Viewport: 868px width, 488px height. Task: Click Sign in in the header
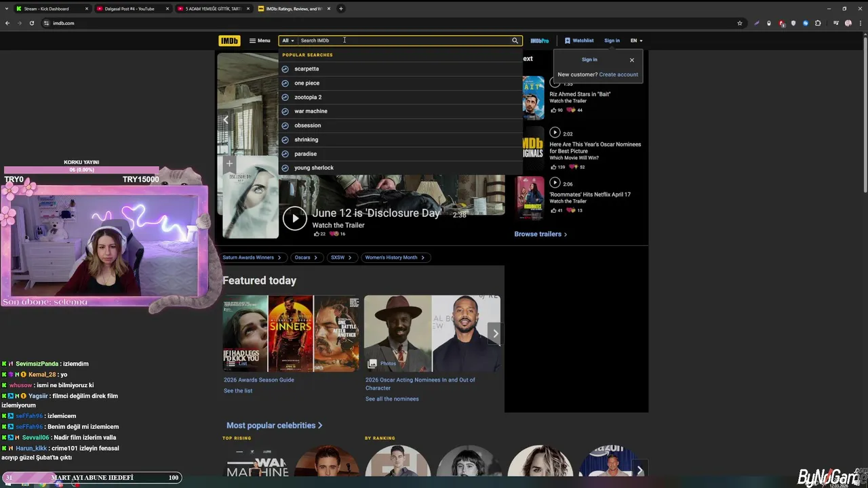click(x=612, y=41)
